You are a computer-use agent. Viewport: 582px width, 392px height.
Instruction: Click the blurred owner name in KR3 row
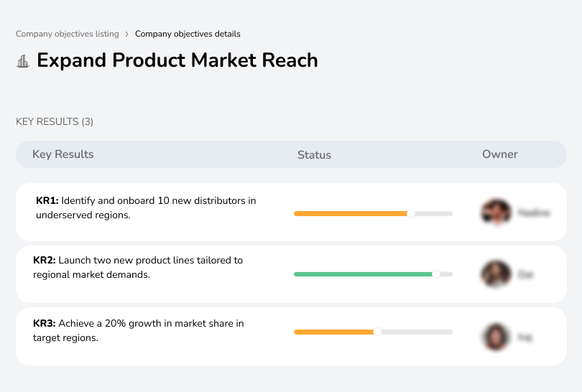(525, 337)
